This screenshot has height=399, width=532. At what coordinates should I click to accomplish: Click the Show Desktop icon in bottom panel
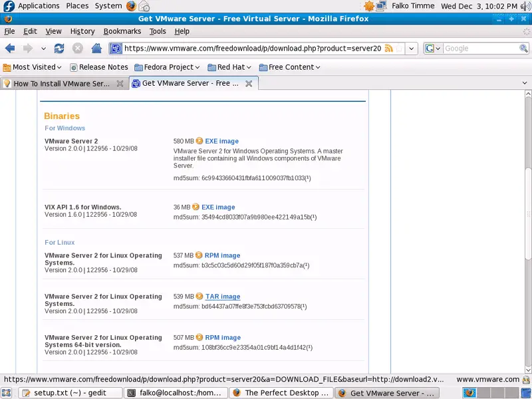[x=7, y=393]
